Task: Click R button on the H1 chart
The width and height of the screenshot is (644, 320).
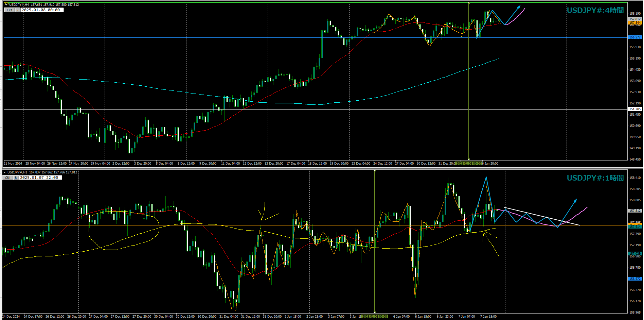Action: (16, 178)
